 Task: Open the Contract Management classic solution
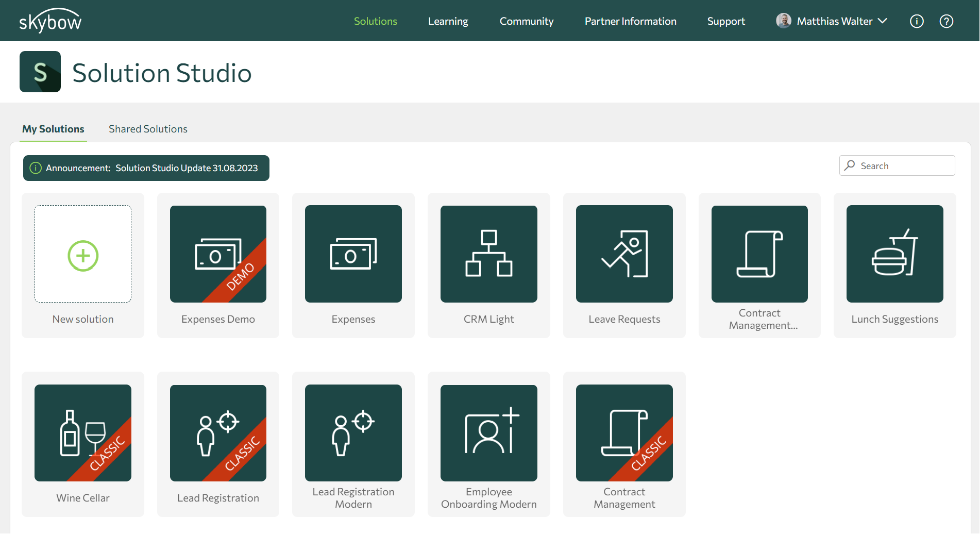[x=624, y=432]
